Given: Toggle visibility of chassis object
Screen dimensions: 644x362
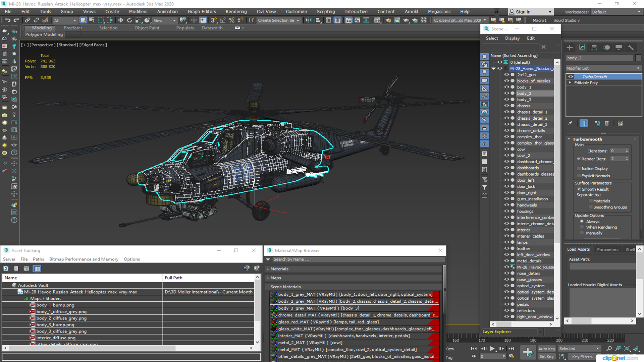Looking at the screenshot, I should [x=506, y=106].
